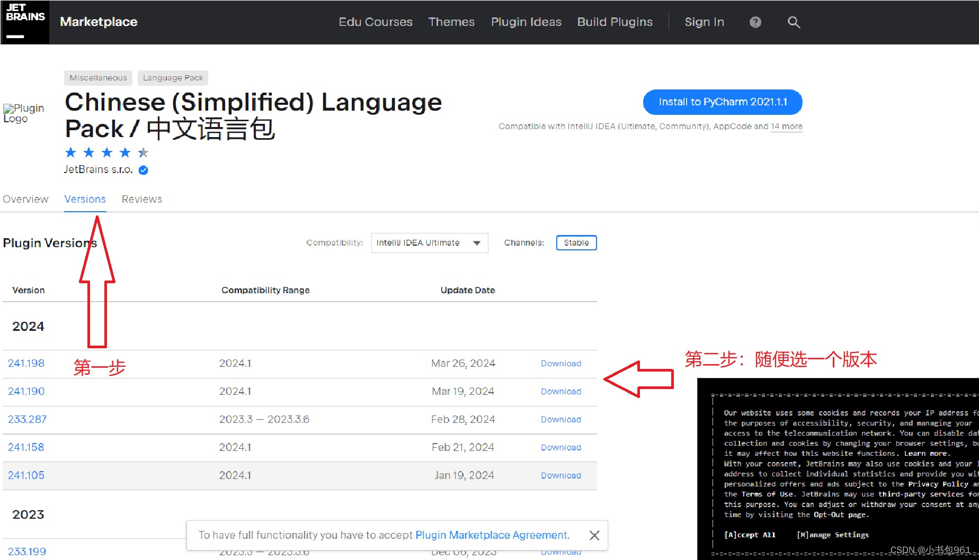The image size is (979, 560).
Task: Download version 241.198
Action: pos(561,364)
